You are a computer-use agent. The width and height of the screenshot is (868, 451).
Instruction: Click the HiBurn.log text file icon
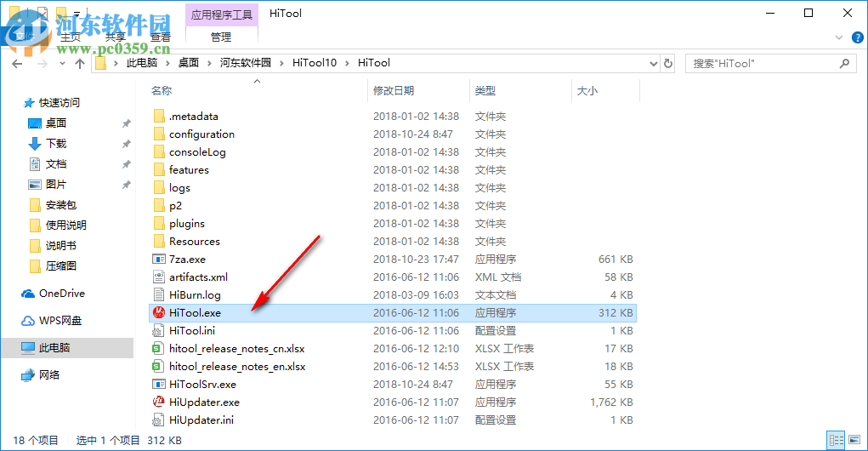[x=159, y=294]
